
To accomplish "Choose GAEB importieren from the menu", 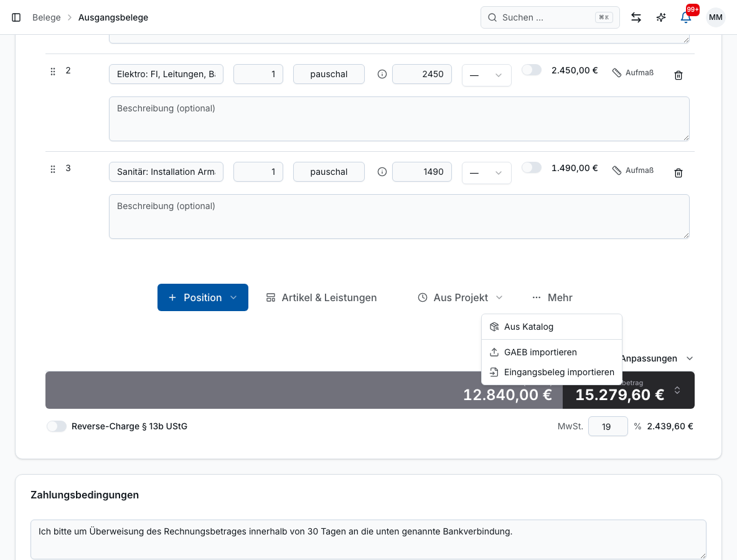I will click(x=552, y=352).
